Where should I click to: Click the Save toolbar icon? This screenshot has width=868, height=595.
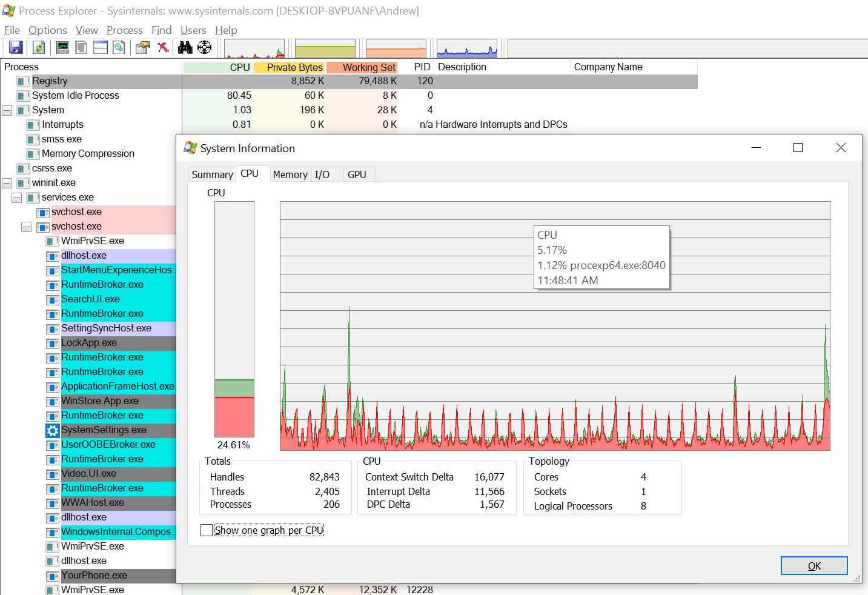pos(16,47)
